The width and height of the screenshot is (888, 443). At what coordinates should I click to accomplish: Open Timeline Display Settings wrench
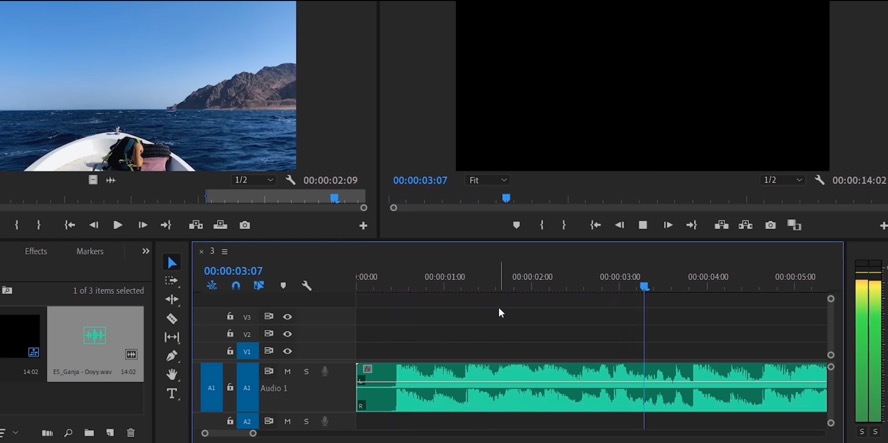point(307,286)
